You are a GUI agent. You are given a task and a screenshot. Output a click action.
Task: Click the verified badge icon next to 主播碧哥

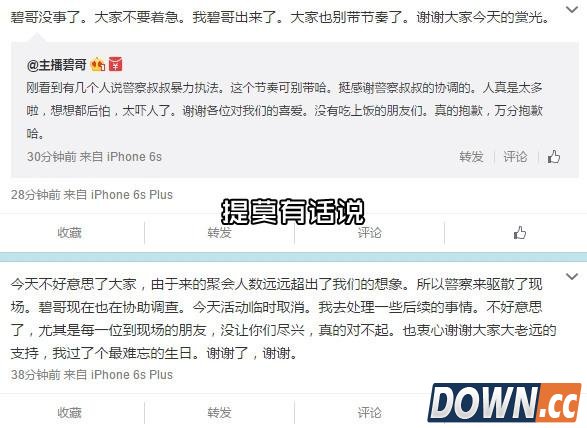pos(98,64)
